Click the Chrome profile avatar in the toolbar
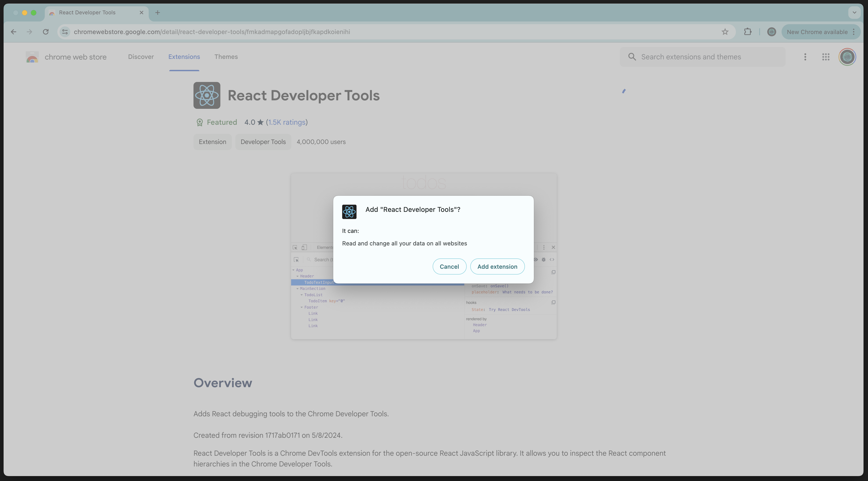The height and width of the screenshot is (481, 868). [772, 32]
